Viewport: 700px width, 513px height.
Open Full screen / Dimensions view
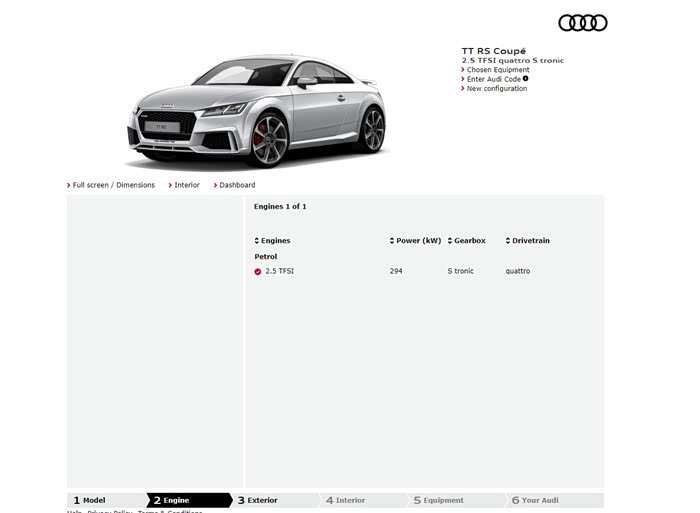click(x=113, y=185)
